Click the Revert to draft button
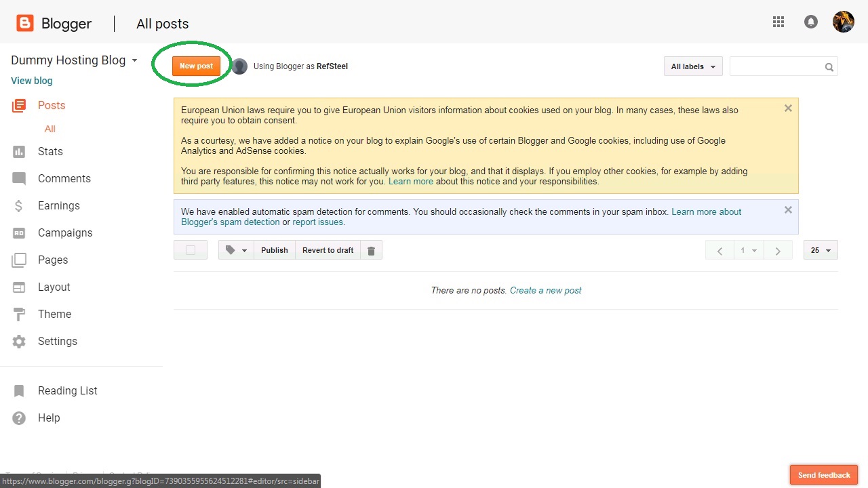This screenshot has width=868, height=488. click(x=328, y=251)
